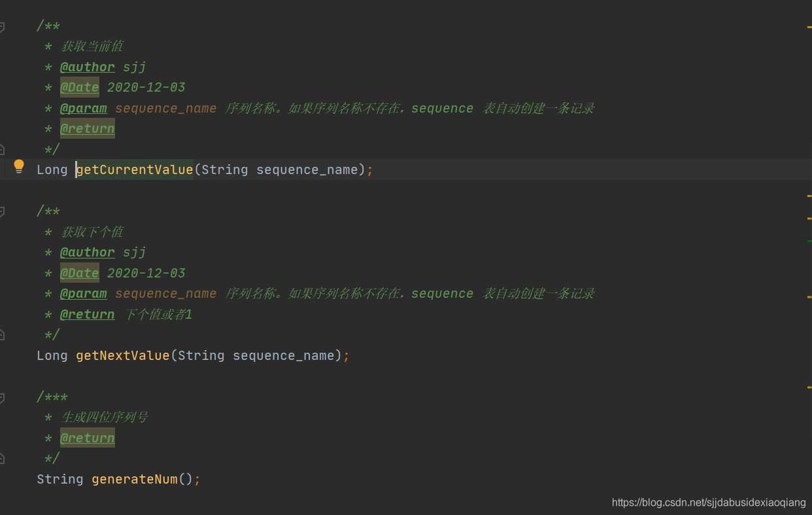Click 'String' parameter type in getCurrentValue signature
The height and width of the screenshot is (515, 812).
point(225,169)
